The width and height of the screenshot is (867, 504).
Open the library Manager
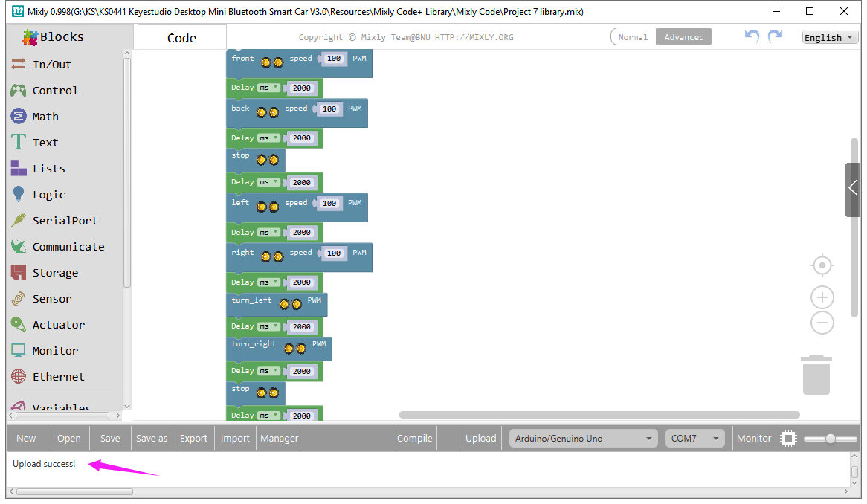pos(280,439)
